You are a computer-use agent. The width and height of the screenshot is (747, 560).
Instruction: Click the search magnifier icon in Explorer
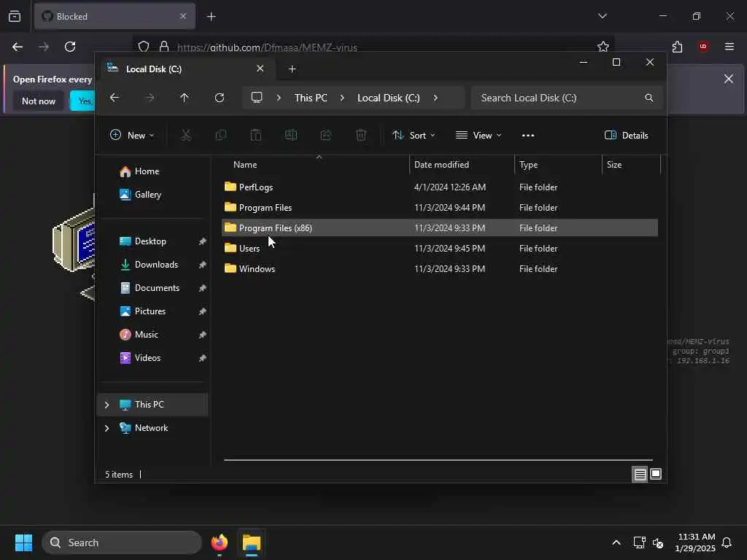pos(649,98)
